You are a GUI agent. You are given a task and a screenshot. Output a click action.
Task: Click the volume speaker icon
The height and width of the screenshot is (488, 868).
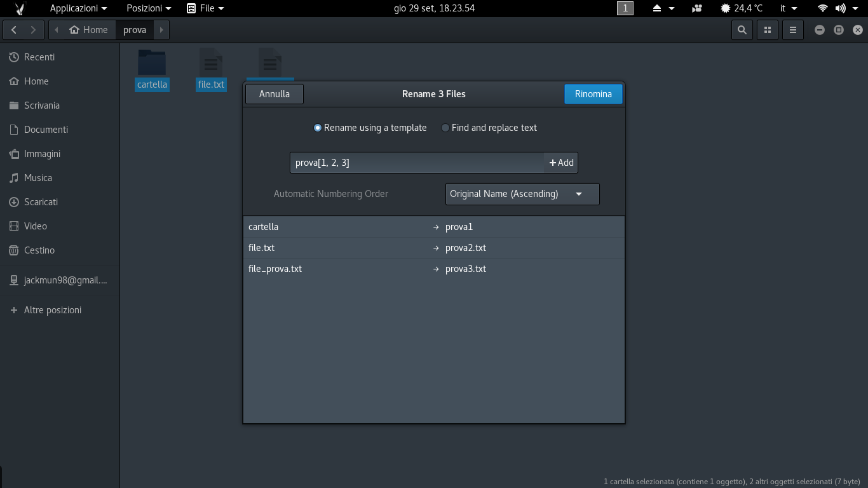pos(841,8)
